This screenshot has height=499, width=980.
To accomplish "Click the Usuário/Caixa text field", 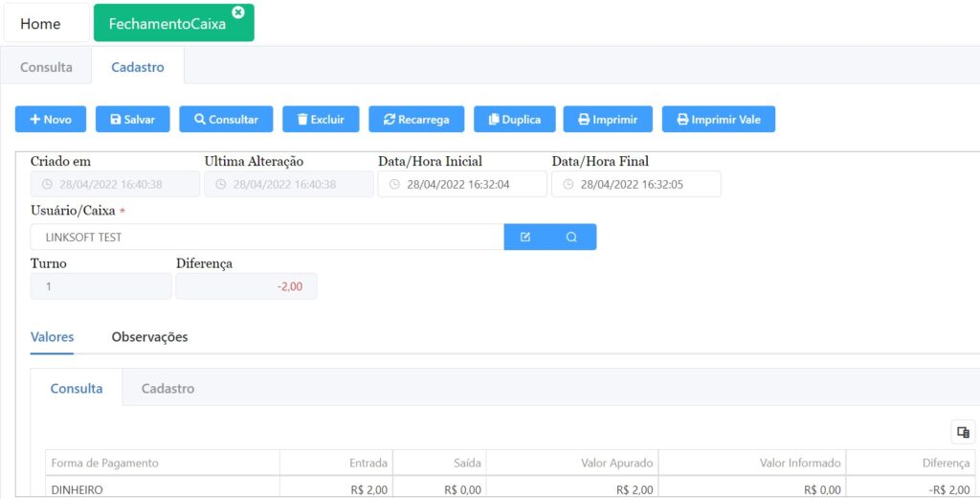I will 267,237.
